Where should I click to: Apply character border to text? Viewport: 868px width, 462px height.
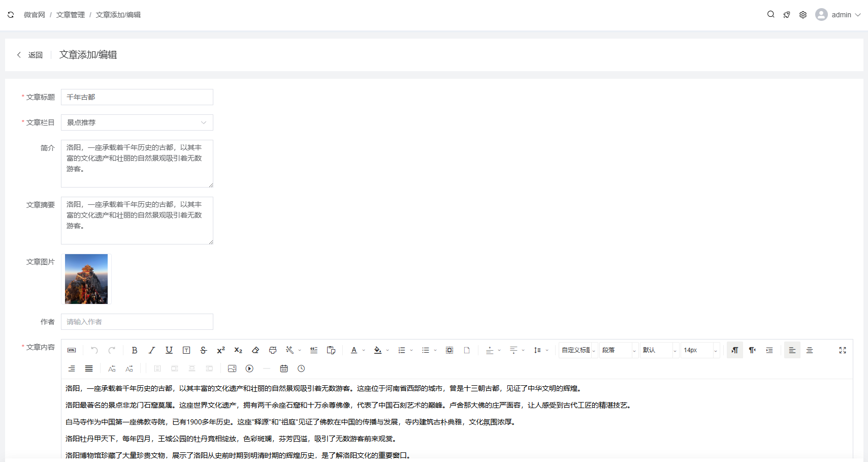186,350
